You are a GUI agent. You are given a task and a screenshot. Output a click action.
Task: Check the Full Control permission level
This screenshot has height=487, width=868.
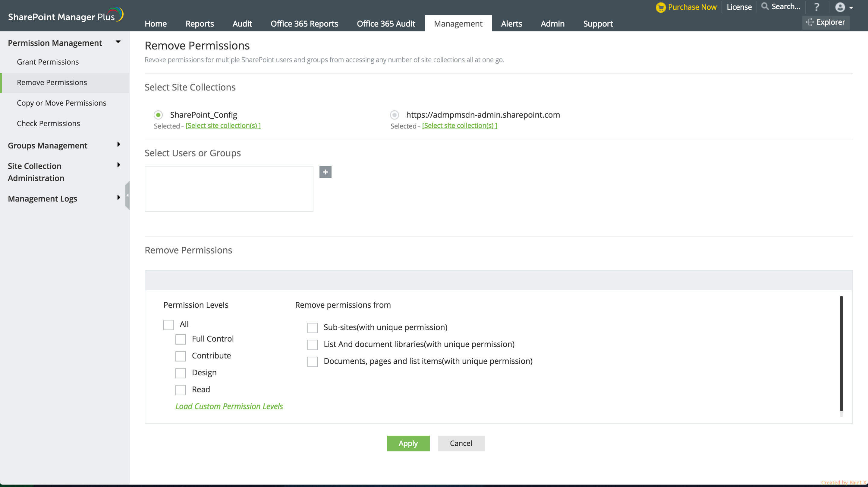(x=180, y=339)
